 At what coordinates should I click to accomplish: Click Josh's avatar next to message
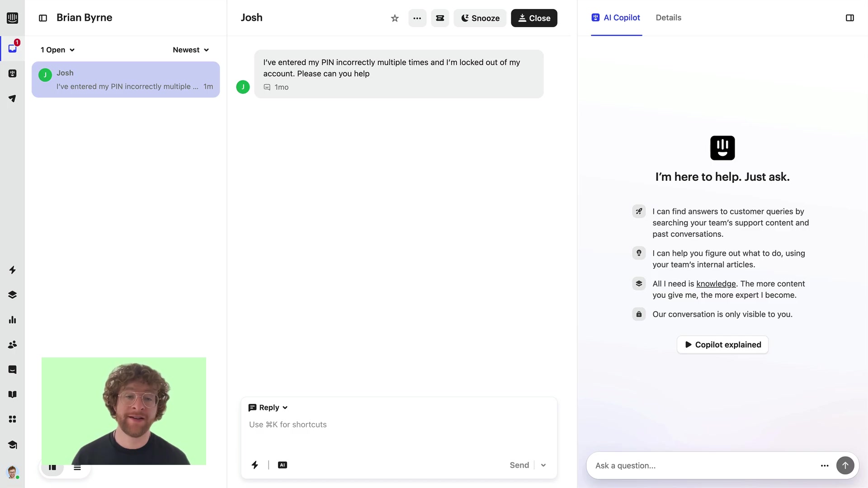click(x=243, y=87)
